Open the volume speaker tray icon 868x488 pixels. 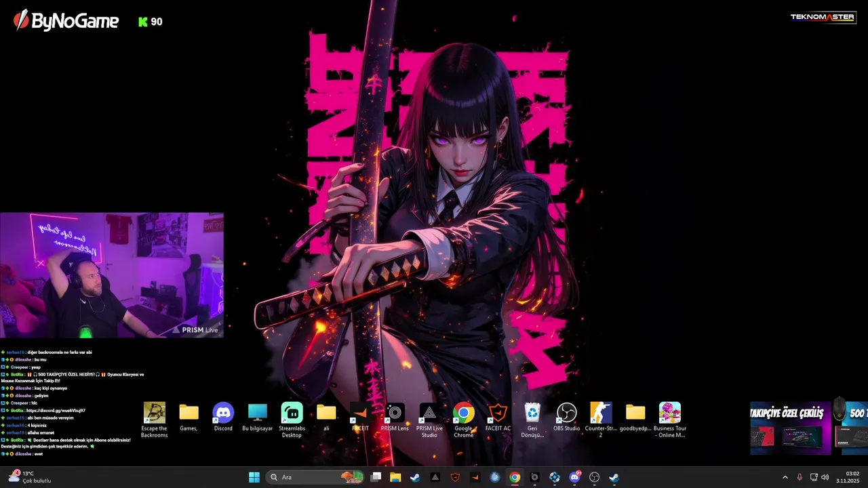[825, 477]
